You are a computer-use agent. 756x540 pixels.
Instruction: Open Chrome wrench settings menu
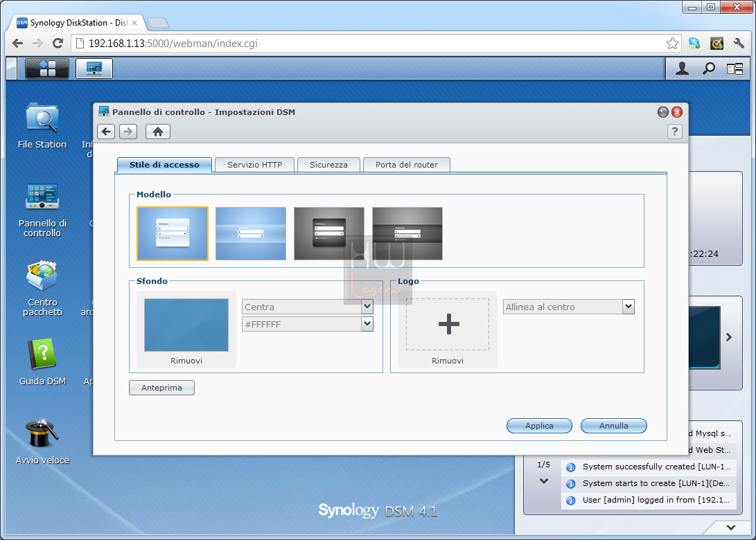739,44
